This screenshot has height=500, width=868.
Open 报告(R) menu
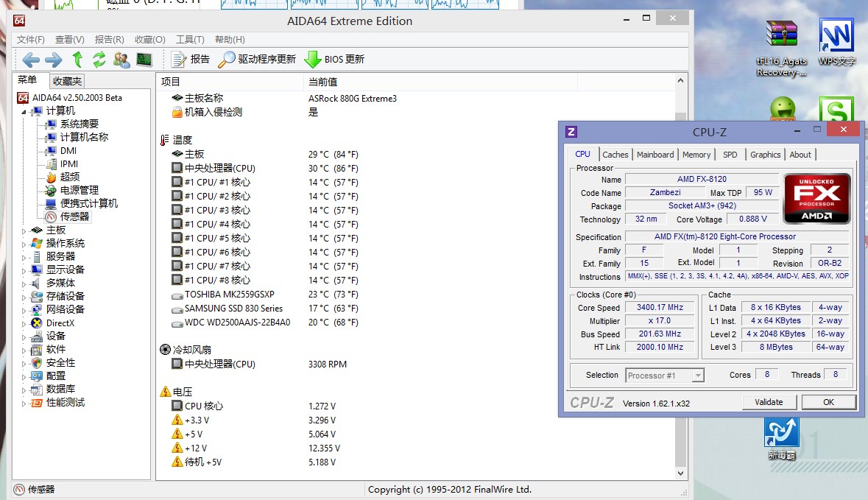pyautogui.click(x=109, y=39)
